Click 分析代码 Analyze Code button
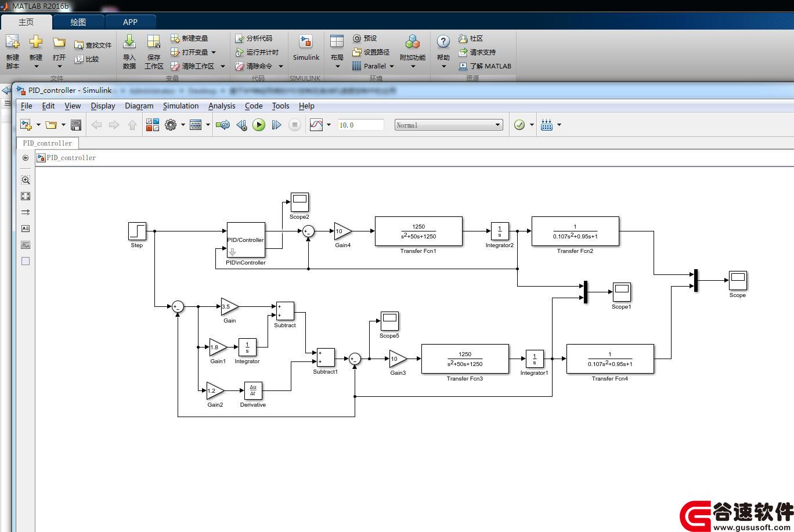Screen dimensions: 794x532 click(254, 38)
